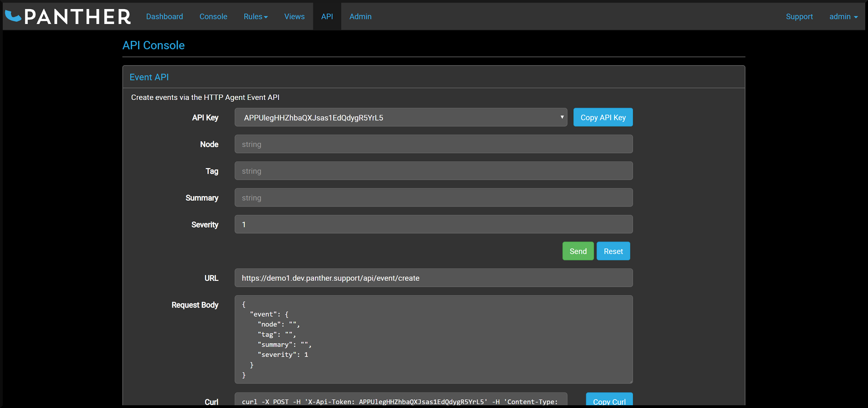
Task: Open the Dashboard page
Action: pyautogui.click(x=164, y=17)
